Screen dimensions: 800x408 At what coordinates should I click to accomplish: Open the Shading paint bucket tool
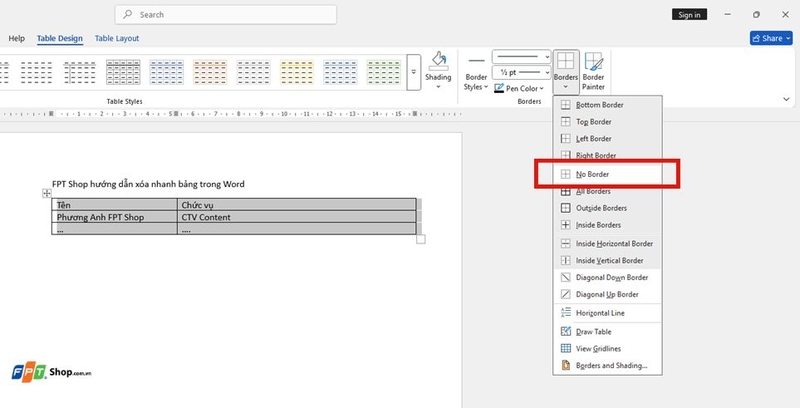(438, 70)
